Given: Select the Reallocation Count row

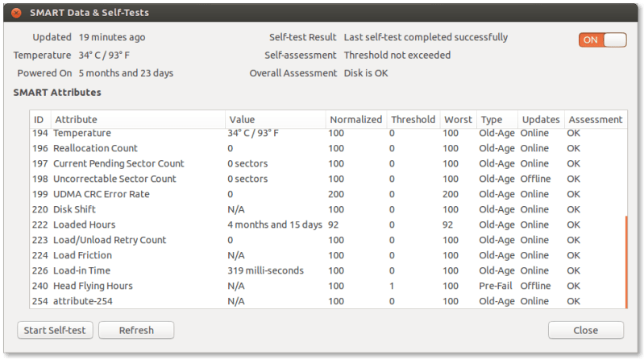Looking at the screenshot, I should pyautogui.click(x=328, y=148).
